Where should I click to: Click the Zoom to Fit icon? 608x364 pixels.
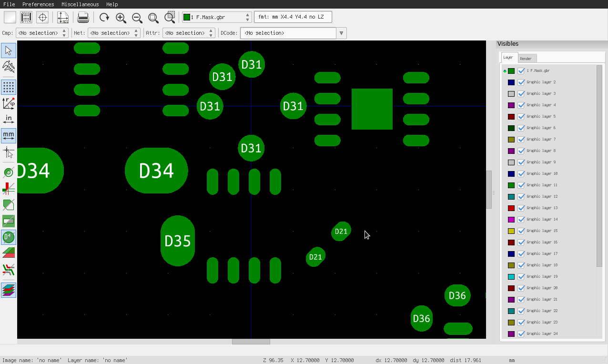(x=153, y=18)
